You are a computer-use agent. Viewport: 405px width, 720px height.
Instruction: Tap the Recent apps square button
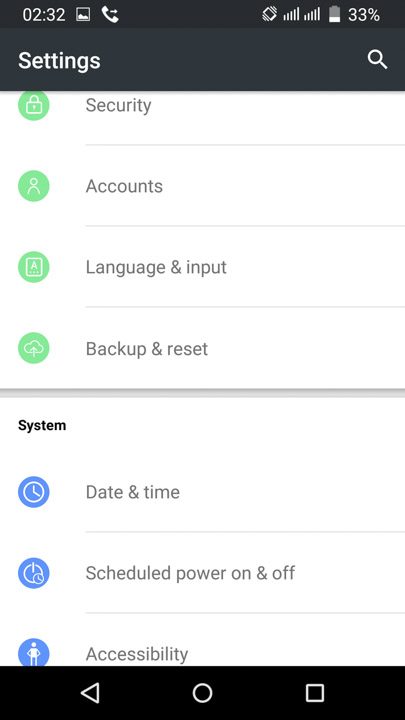point(315,693)
